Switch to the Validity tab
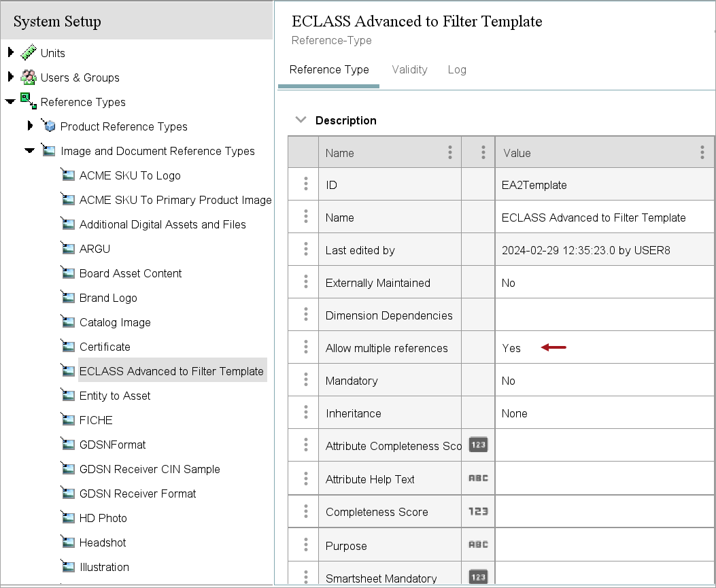The width and height of the screenshot is (716, 588). coord(409,69)
